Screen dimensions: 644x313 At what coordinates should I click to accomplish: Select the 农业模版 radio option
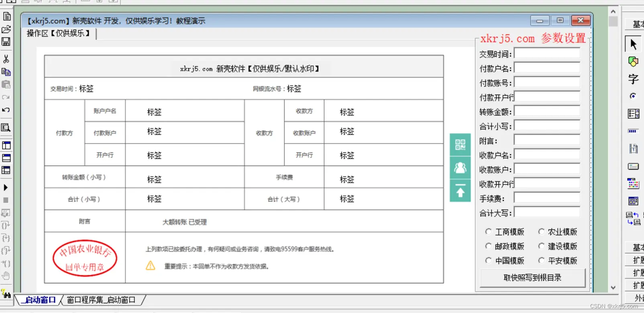[558, 232]
